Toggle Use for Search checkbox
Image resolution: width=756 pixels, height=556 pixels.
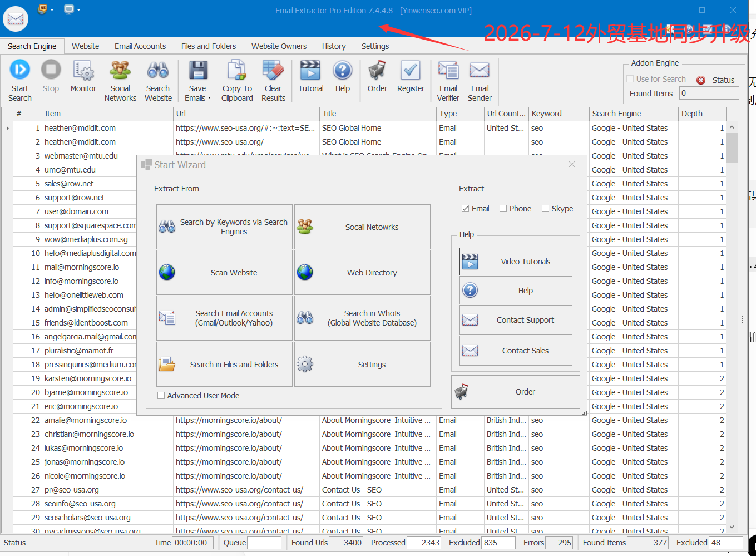pos(630,79)
